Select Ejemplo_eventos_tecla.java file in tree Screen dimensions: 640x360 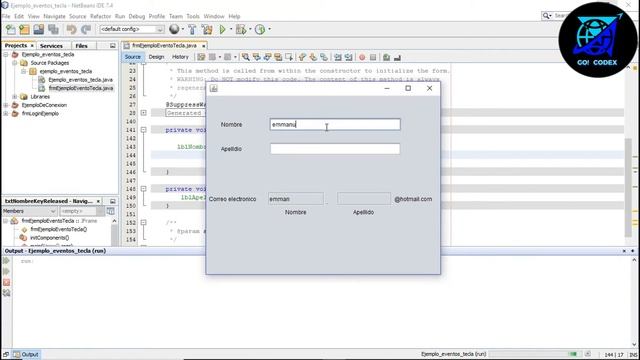pos(80,80)
